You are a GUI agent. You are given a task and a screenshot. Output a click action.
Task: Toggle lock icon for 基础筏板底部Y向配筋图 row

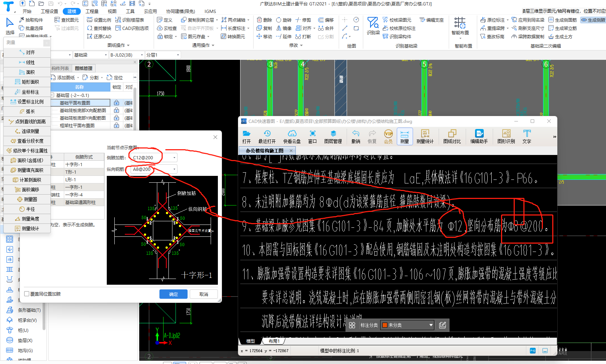point(117,118)
